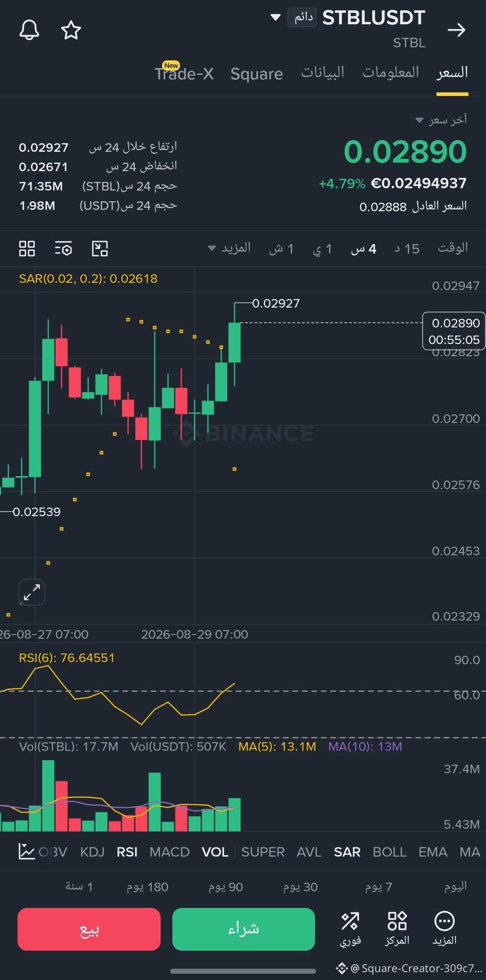Tap the 24h low value 0.02671

click(43, 167)
